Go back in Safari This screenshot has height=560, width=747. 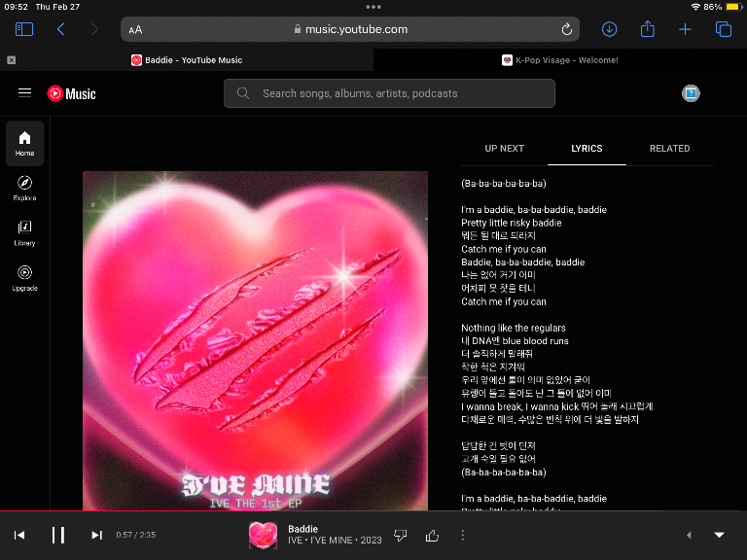click(61, 29)
